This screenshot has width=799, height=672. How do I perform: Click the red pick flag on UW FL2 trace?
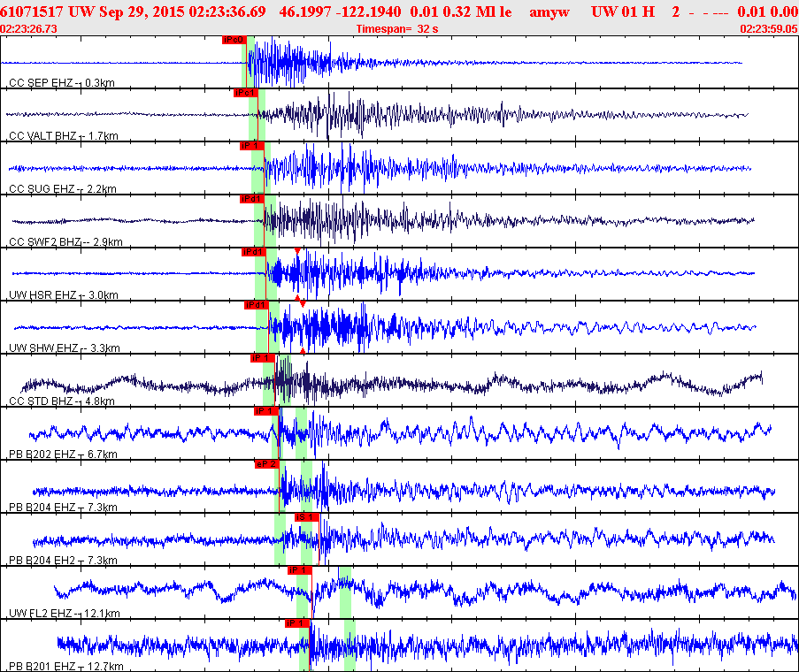(299, 570)
